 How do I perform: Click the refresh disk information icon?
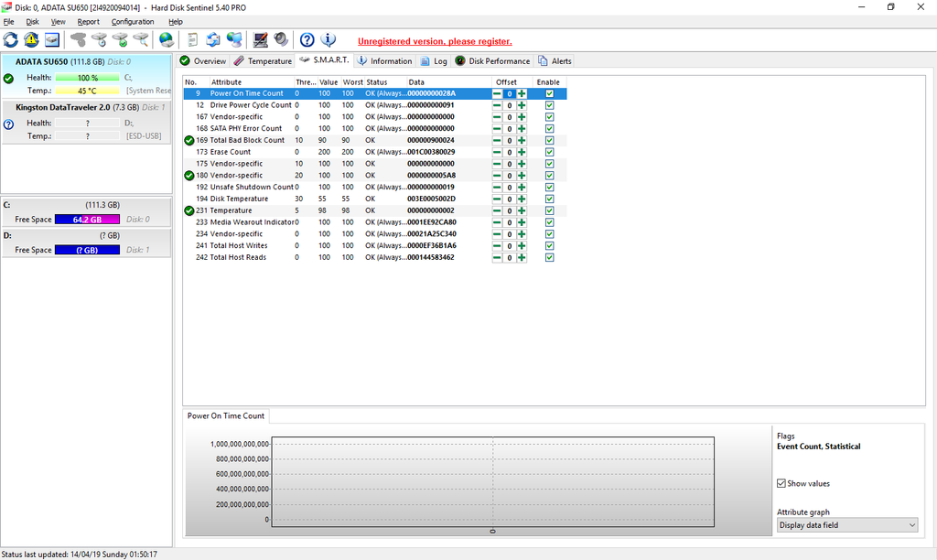click(11, 39)
